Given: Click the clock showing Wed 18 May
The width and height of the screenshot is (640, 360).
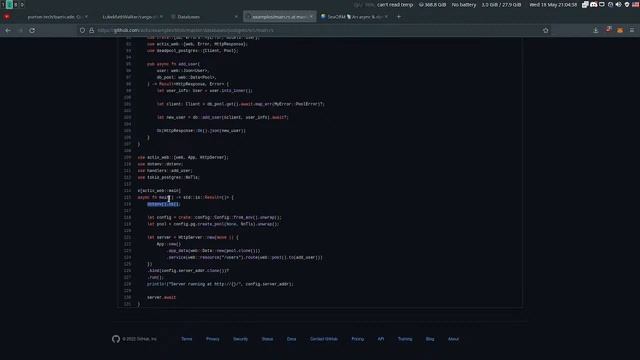Looking at the screenshot, I should click(x=553, y=4).
